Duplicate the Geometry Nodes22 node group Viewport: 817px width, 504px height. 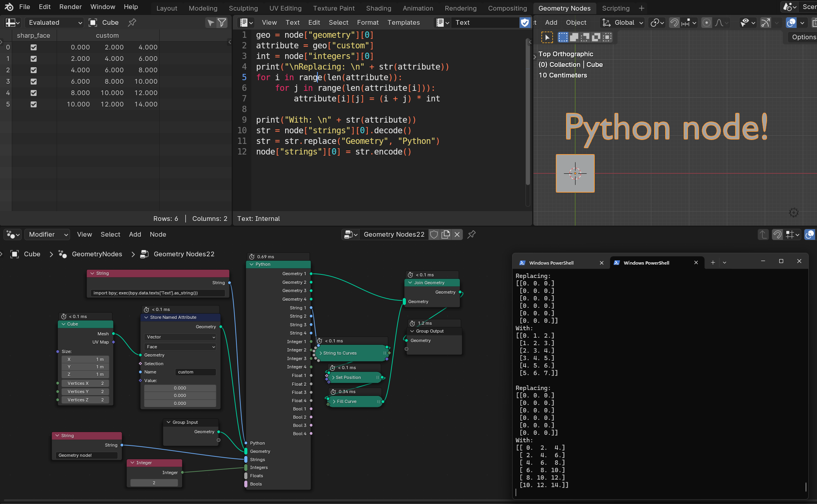446,234
